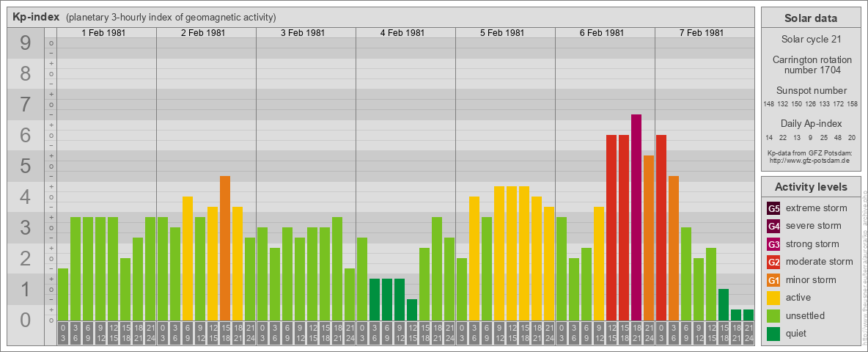868x352 pixels.
Task: Click the yellow active level swatch
Action: pyautogui.click(x=773, y=298)
